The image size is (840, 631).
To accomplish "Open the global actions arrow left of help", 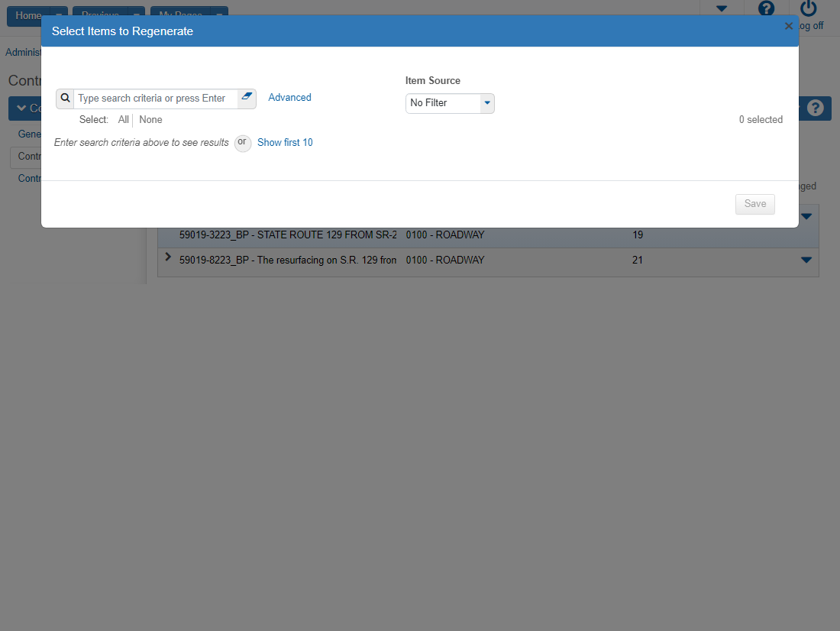I will 721,9.
